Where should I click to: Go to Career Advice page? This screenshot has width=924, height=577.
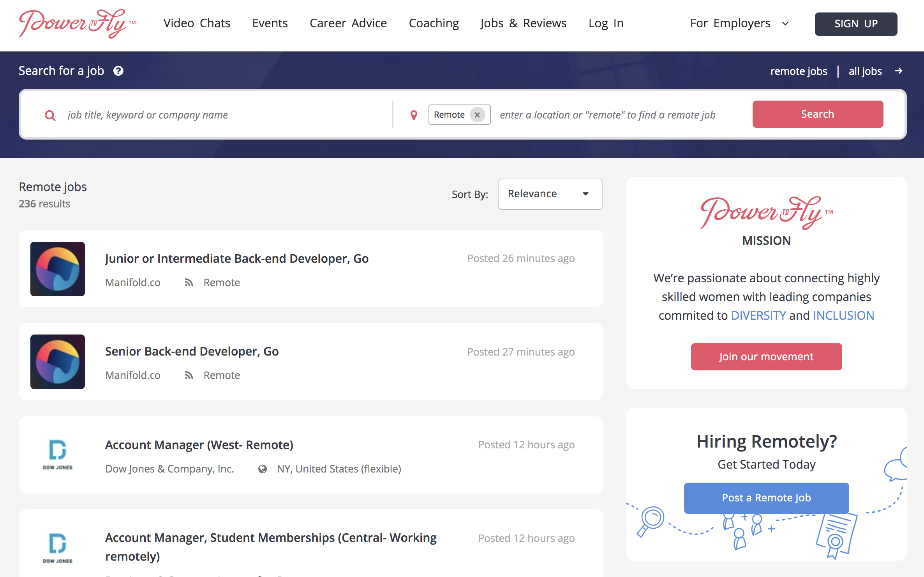(348, 23)
